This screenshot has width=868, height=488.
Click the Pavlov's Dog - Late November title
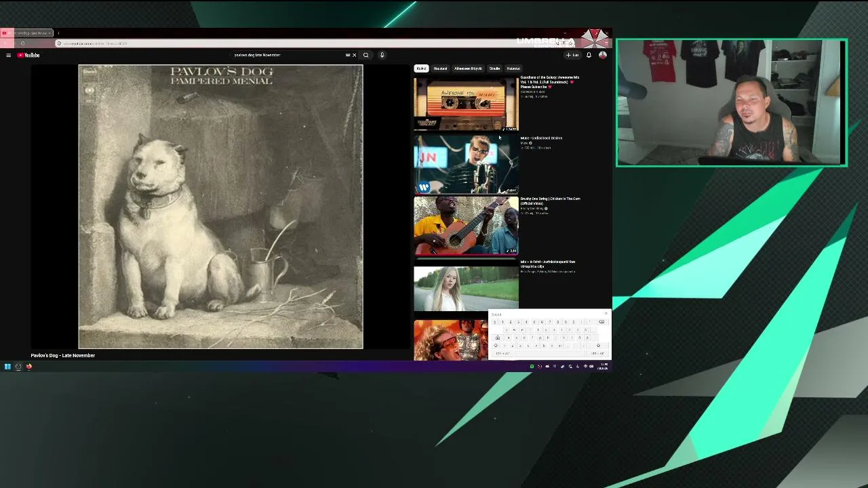[x=62, y=355]
